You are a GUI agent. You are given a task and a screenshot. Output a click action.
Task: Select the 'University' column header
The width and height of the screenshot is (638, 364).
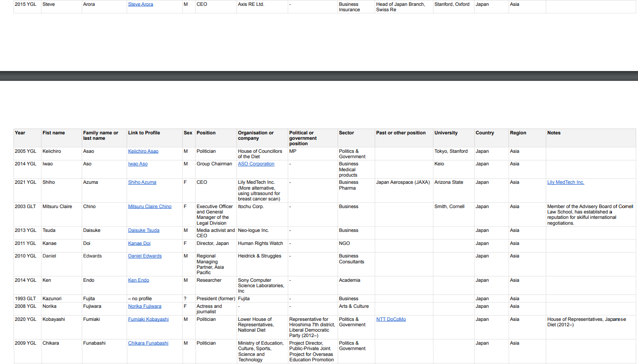[454, 138]
